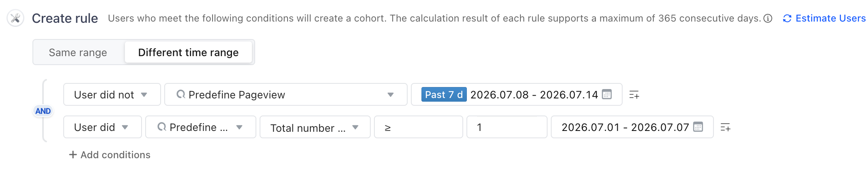The width and height of the screenshot is (868, 170).
Task: Expand the User did dropdown
Action: [x=102, y=127]
